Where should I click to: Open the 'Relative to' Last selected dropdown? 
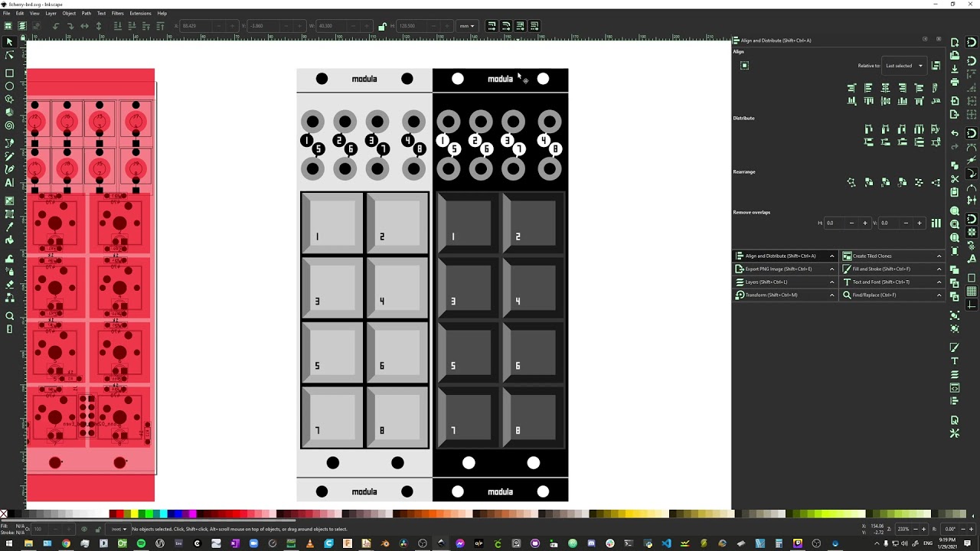coord(904,66)
